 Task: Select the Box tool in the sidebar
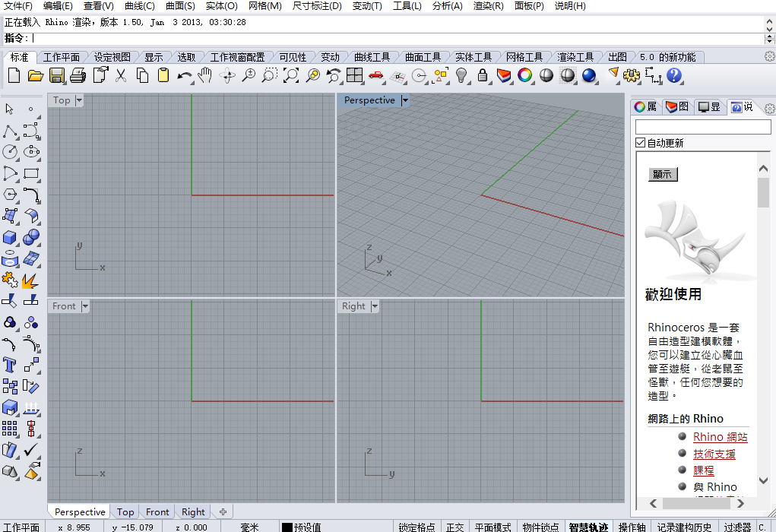(x=10, y=237)
